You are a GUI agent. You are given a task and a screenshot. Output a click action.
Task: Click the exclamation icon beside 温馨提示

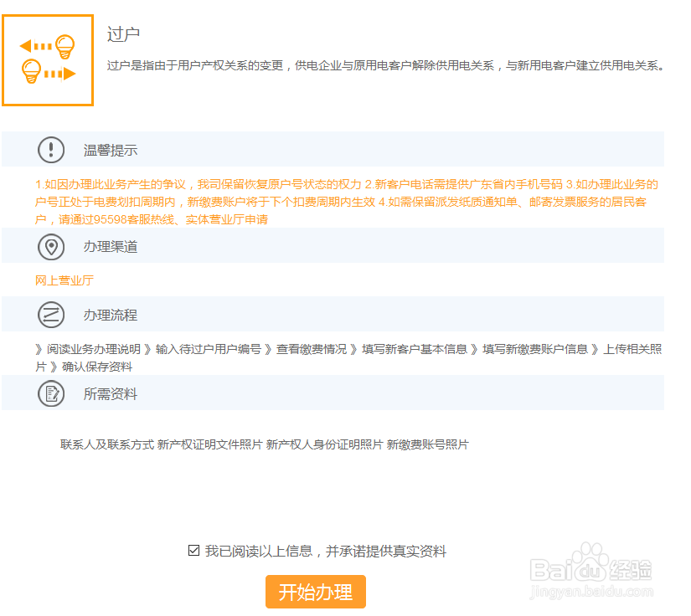(51, 150)
